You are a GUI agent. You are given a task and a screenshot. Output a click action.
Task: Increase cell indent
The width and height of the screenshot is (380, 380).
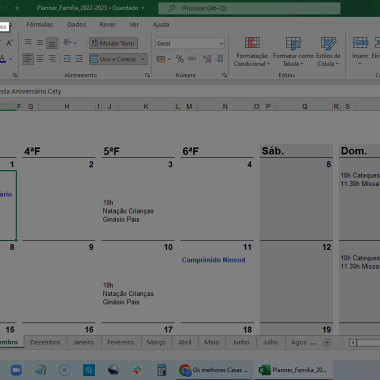click(x=79, y=59)
